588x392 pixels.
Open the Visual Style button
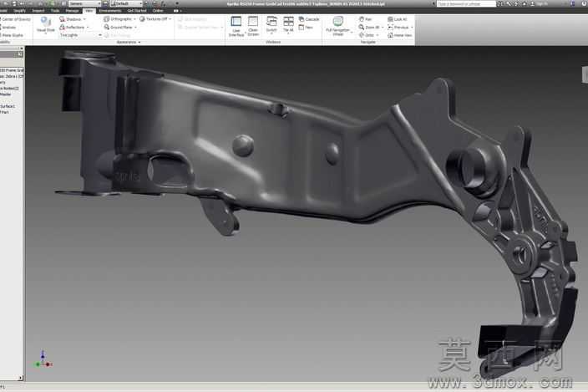(x=46, y=25)
